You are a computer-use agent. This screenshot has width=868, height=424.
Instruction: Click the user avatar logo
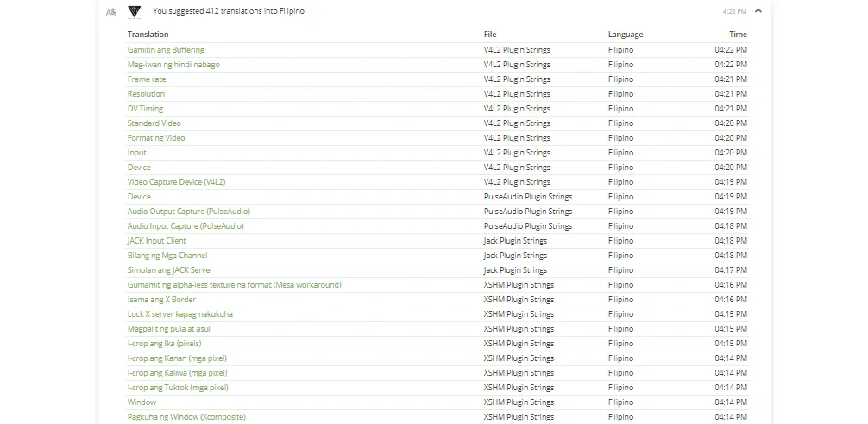point(134,11)
